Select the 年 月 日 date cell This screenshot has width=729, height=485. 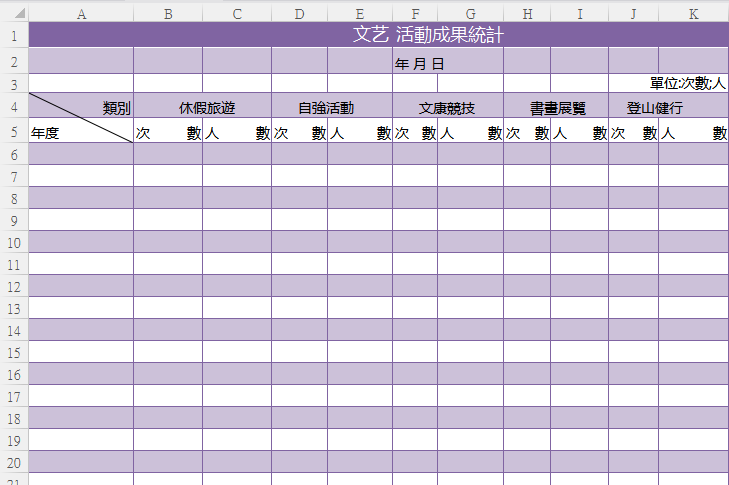click(x=420, y=63)
